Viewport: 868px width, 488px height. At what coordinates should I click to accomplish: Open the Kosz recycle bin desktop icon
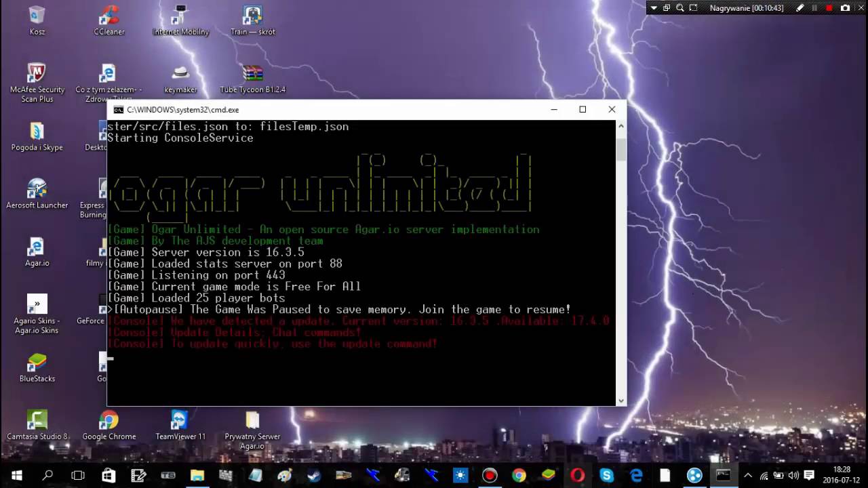pos(37,20)
